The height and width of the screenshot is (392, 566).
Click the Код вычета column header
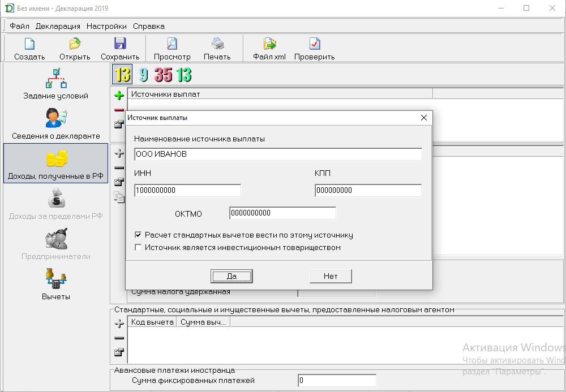click(152, 322)
